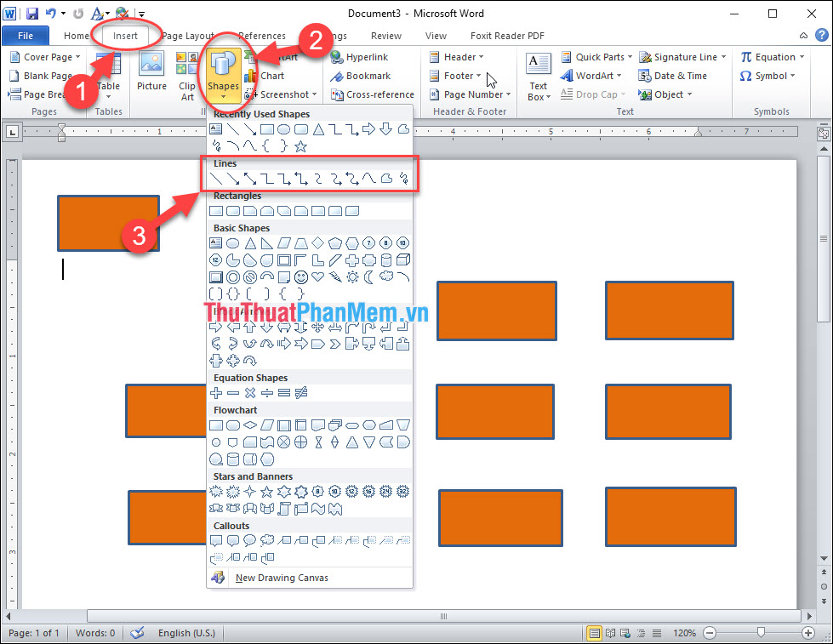Click the zoom slider handle
This screenshot has width=833, height=644.
click(x=762, y=632)
